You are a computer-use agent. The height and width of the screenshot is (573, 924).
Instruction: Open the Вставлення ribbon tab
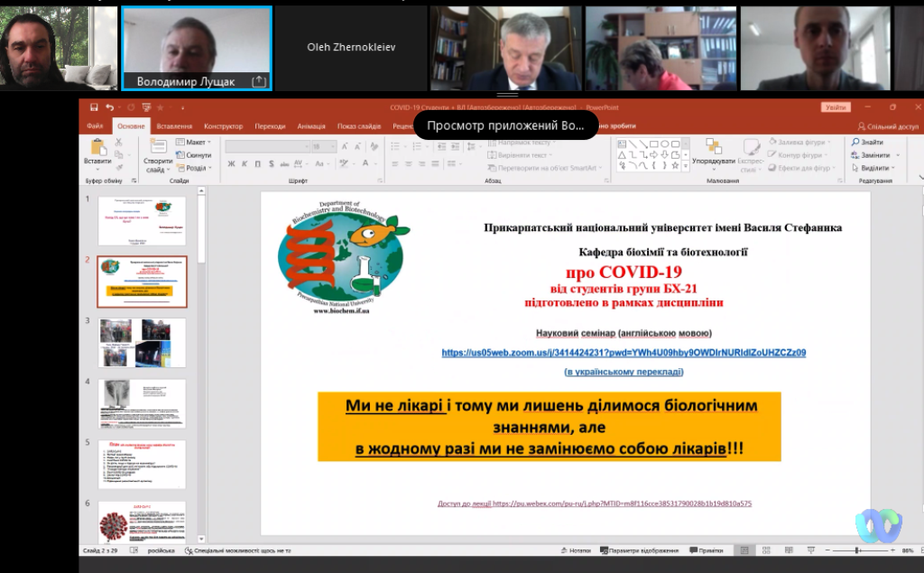coord(174,126)
